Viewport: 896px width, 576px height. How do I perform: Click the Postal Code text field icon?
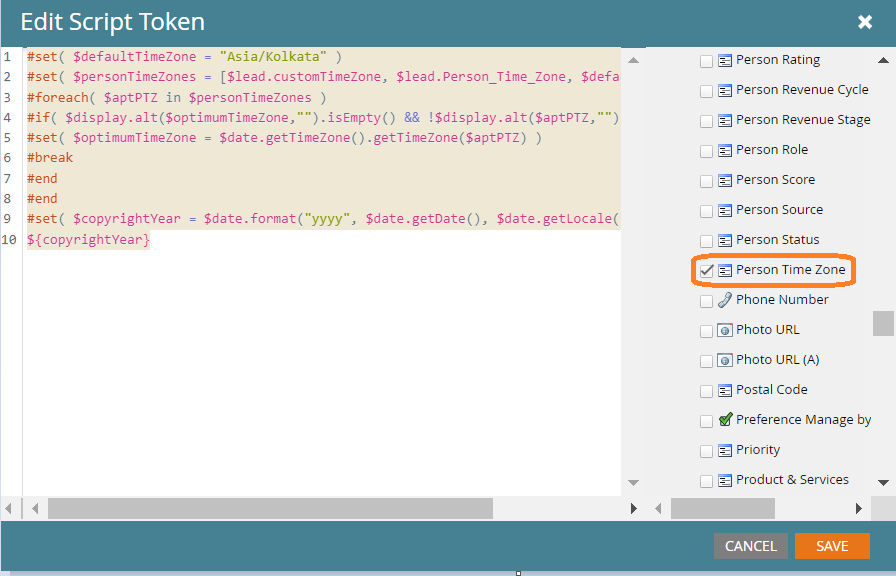click(723, 389)
